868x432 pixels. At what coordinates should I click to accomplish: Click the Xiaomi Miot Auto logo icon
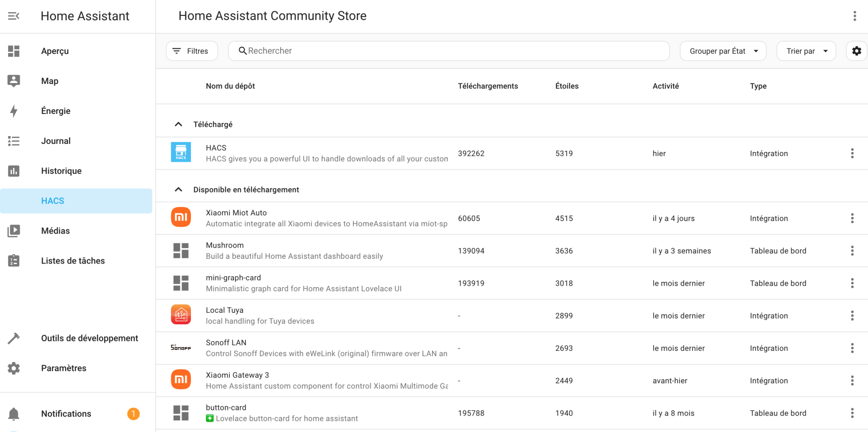[x=181, y=217]
